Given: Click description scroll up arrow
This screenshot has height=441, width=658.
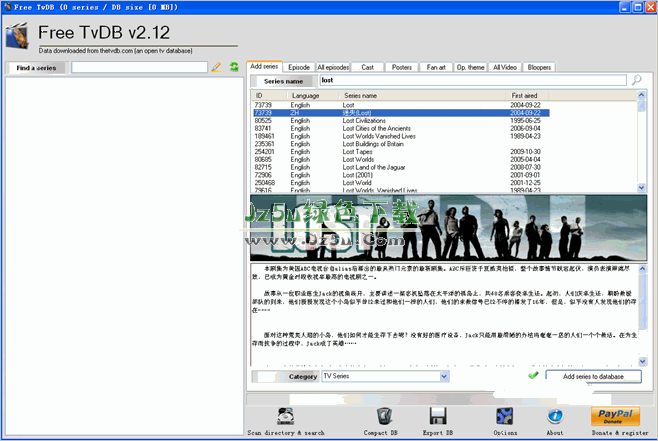Looking at the screenshot, I should click(642, 269).
